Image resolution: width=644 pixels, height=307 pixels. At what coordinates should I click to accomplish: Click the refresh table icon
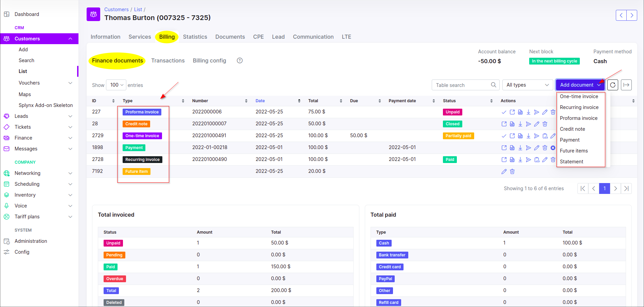613,85
